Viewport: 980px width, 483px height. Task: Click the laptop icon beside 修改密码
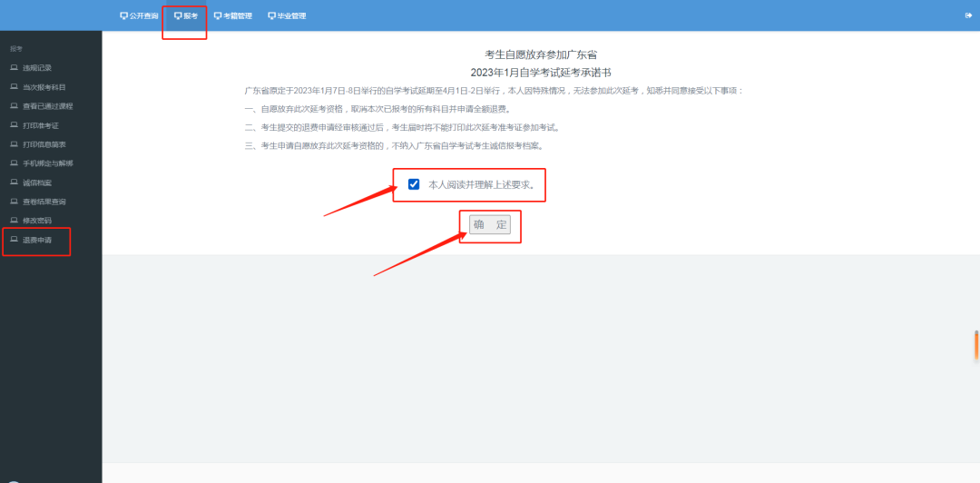tap(14, 221)
